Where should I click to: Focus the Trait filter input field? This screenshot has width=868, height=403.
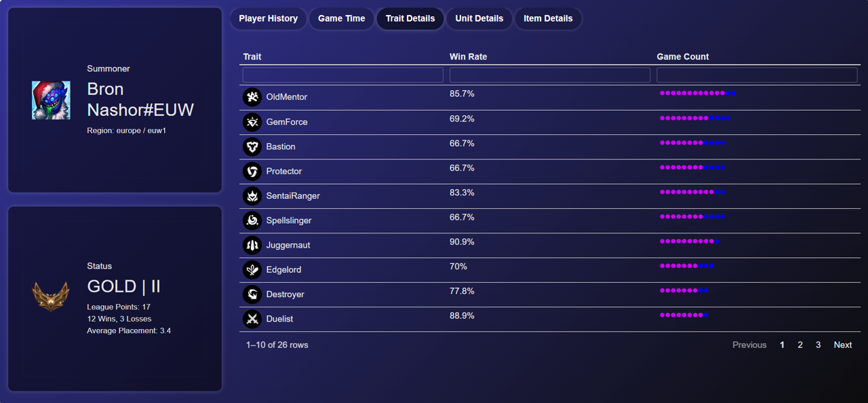point(343,75)
